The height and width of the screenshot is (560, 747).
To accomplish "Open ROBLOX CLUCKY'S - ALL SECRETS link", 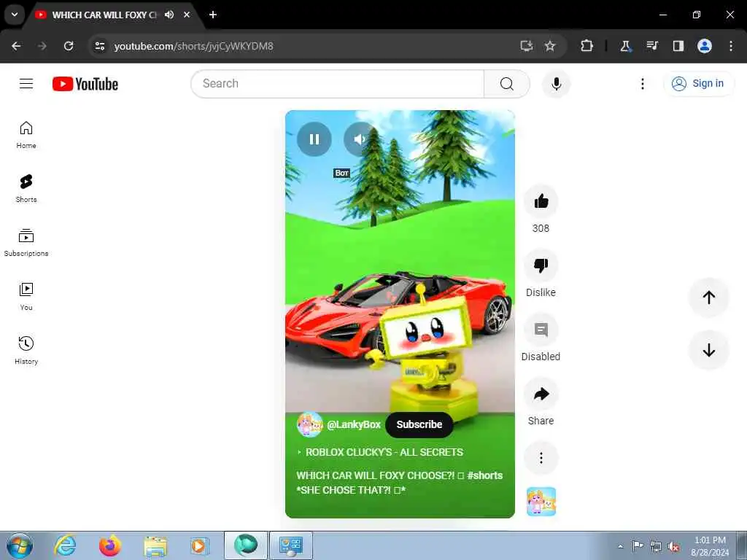I will tap(384, 452).
